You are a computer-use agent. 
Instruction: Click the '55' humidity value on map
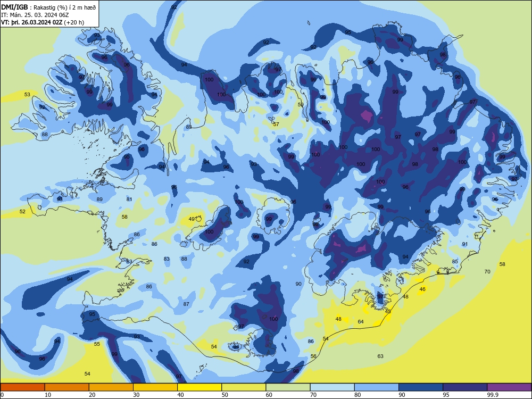97,344
